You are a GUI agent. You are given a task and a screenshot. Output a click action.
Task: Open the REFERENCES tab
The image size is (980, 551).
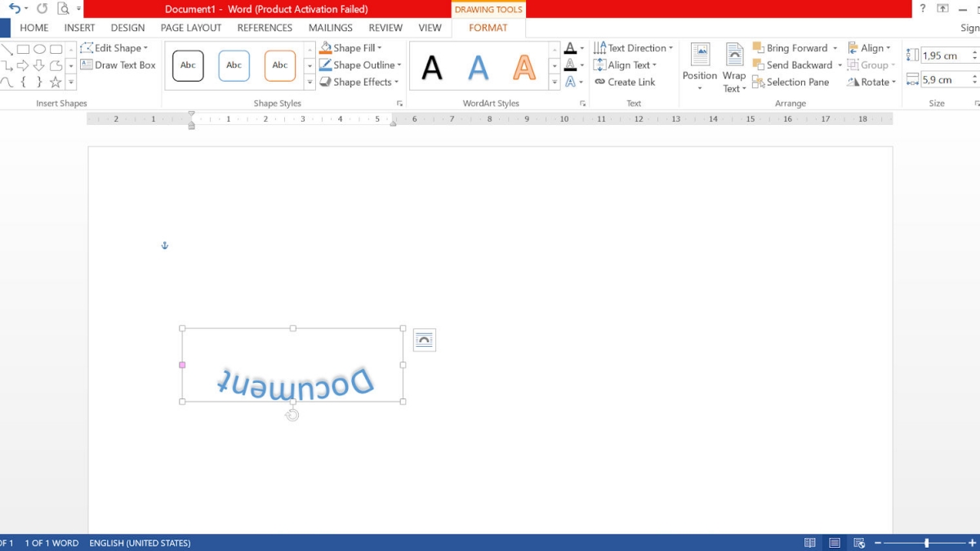coord(265,28)
